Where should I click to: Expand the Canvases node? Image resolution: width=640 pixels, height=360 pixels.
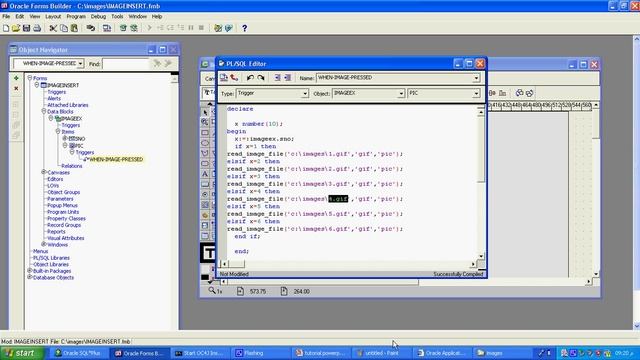point(44,172)
